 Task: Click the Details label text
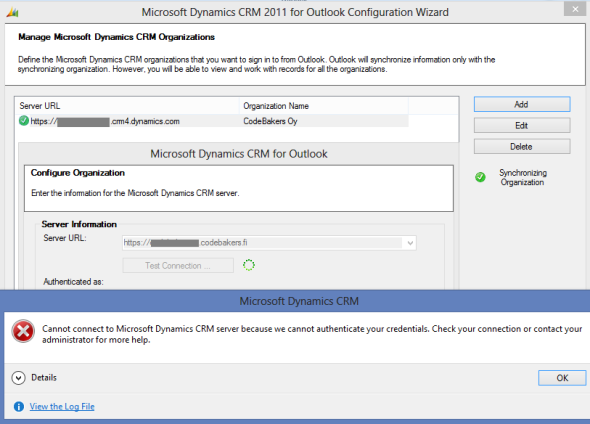point(44,378)
